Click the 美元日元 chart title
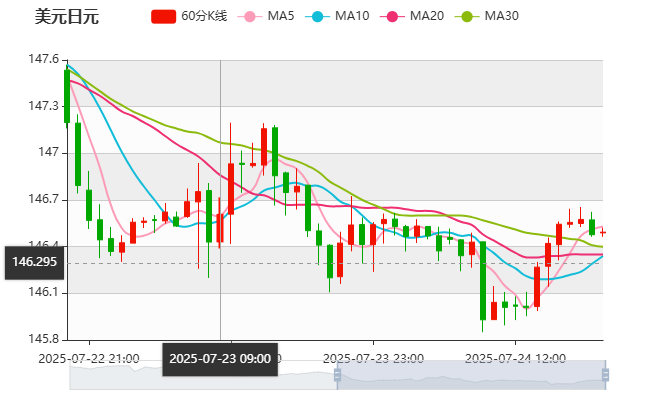Screen dimensions: 670x400 (x=66, y=16)
